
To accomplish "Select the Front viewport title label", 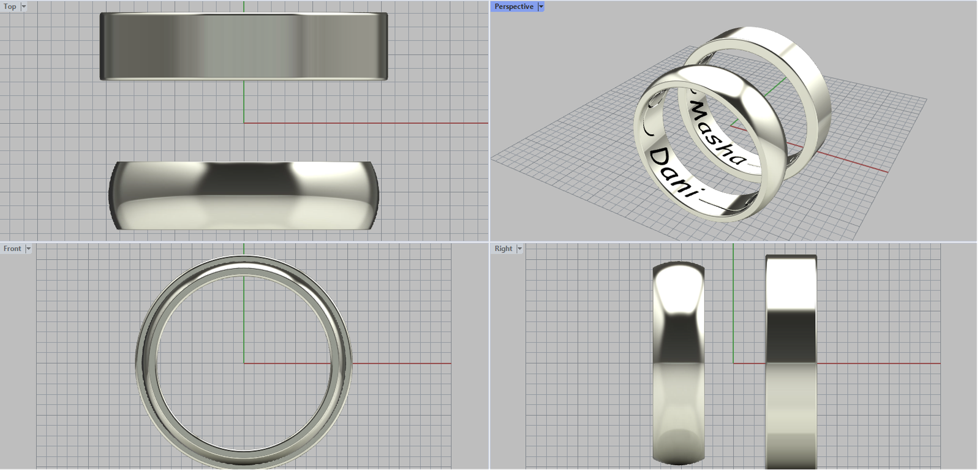I will click(x=12, y=249).
